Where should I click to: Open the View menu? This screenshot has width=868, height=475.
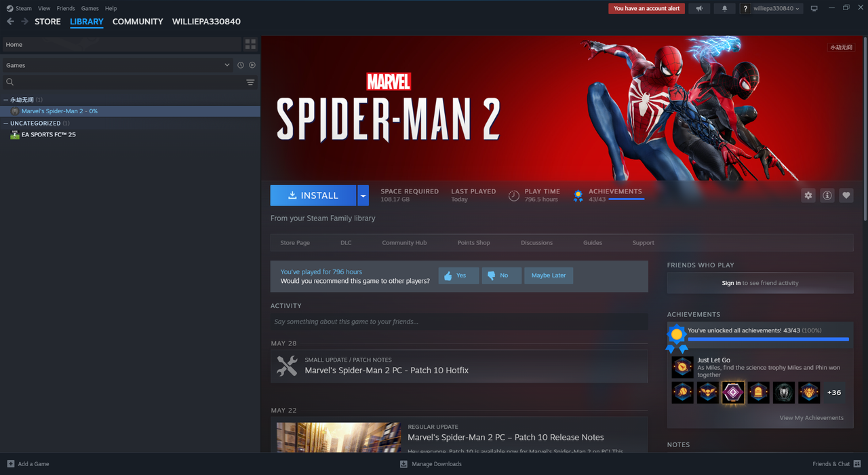(x=44, y=9)
